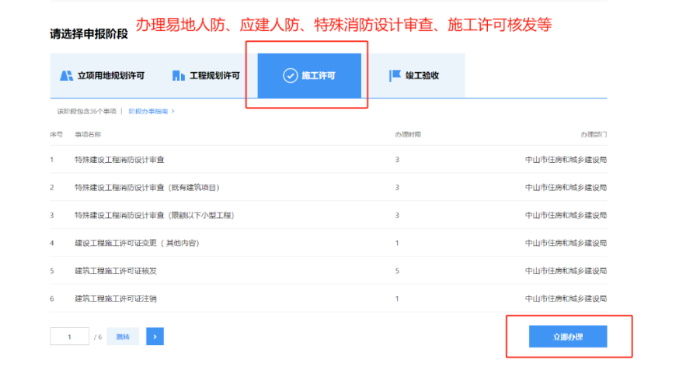Focus the page number input field
700x373 pixels.
coord(70,336)
